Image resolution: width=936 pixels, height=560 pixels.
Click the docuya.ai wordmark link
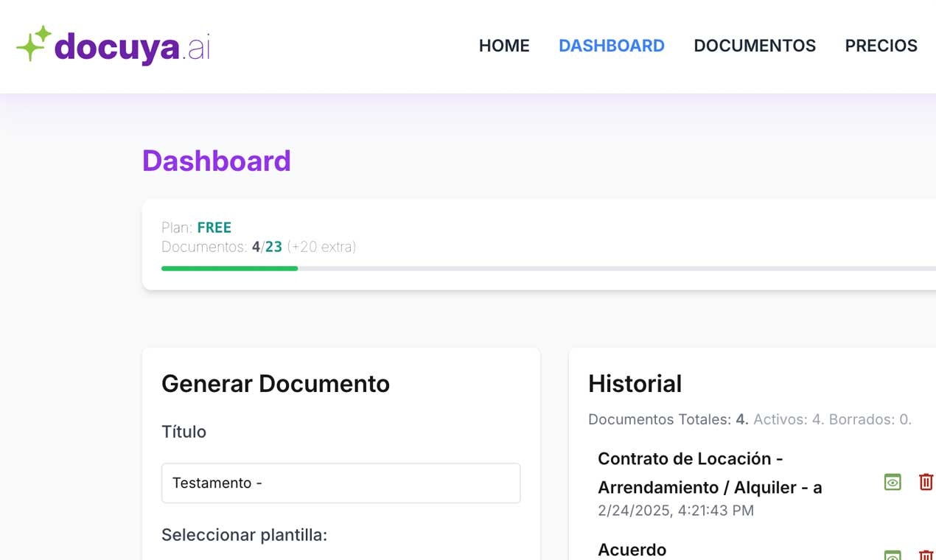tap(129, 46)
